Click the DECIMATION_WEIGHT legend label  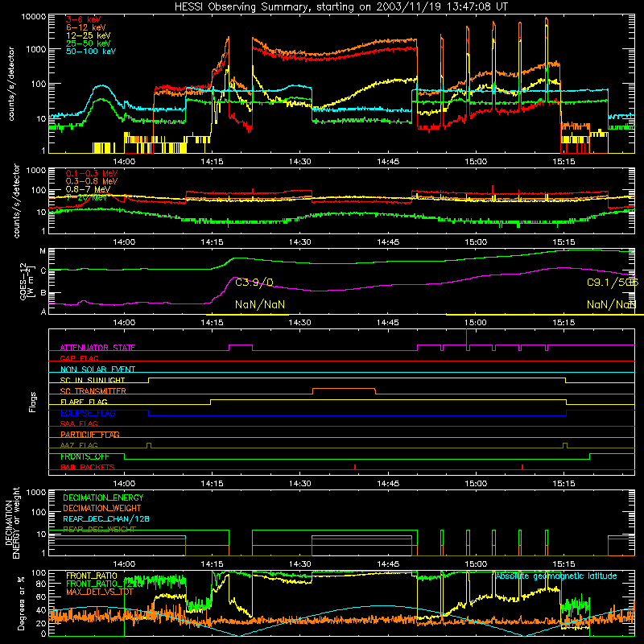click(102, 508)
